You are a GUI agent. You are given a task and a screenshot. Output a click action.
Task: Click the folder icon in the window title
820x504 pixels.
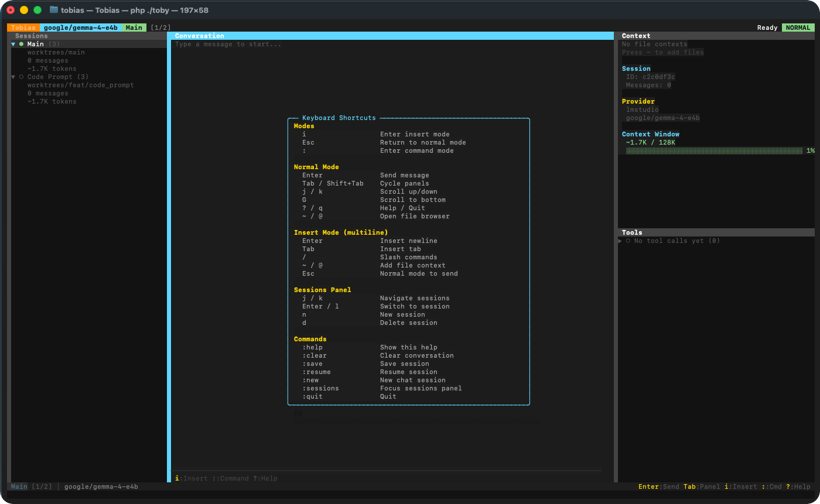pyautogui.click(x=54, y=10)
